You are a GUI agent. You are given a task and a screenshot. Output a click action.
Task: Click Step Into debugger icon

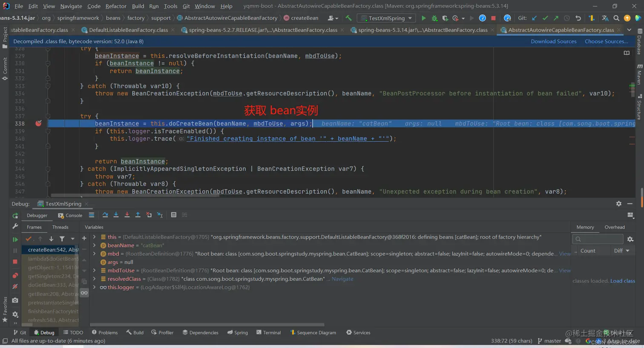click(116, 215)
